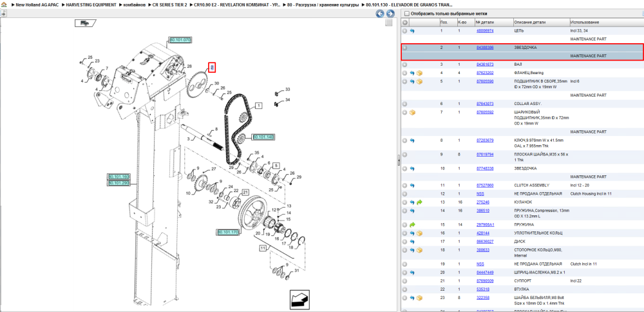Click blue arrow icon on ЦЕПЬ row
This screenshot has height=312, width=644.
tap(412, 31)
